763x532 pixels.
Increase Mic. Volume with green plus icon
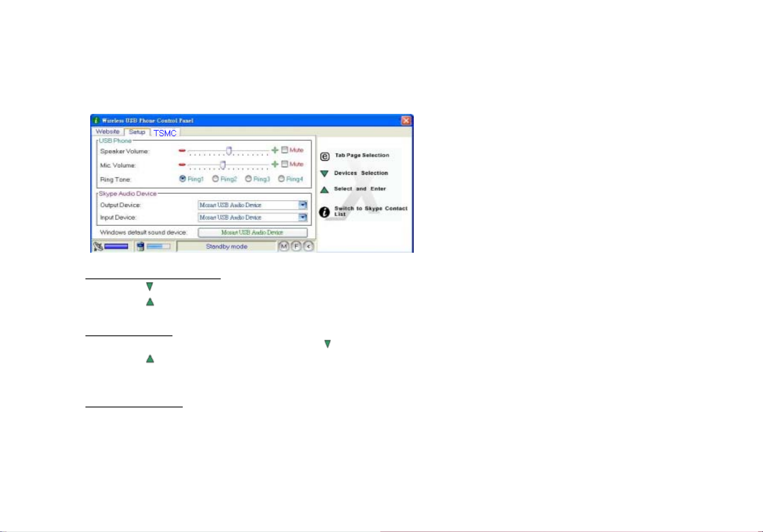point(275,164)
